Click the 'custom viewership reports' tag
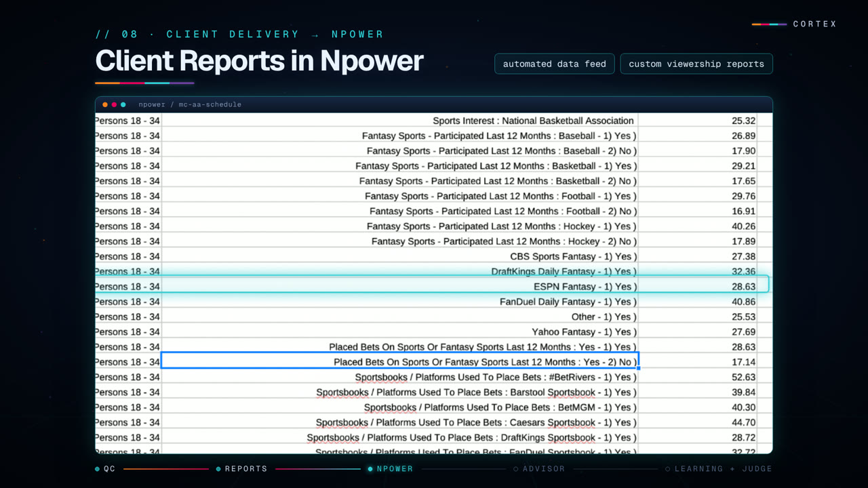This screenshot has width=868, height=488. point(696,64)
